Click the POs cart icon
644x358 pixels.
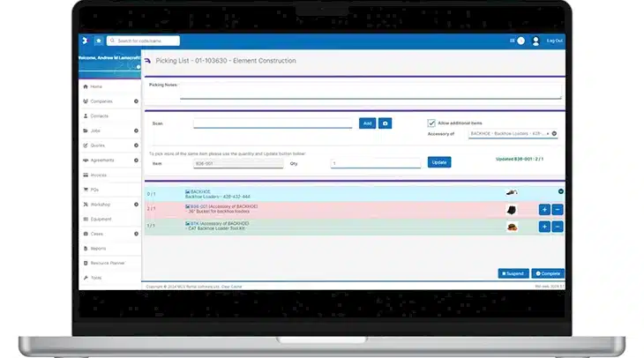tap(86, 190)
